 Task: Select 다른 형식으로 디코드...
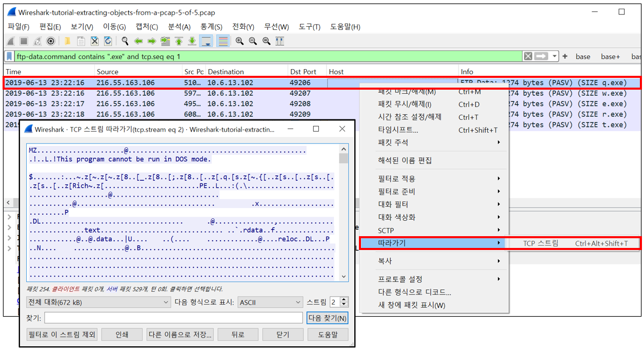tap(433, 292)
